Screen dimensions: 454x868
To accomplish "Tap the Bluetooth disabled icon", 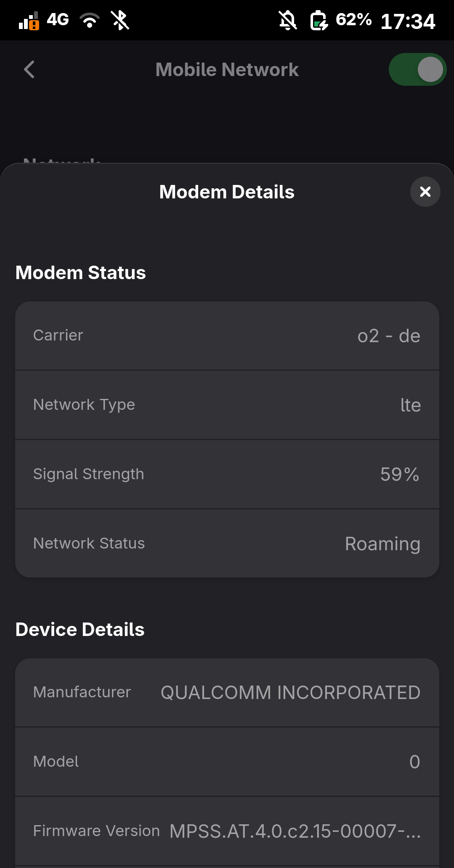I will 120,20.
